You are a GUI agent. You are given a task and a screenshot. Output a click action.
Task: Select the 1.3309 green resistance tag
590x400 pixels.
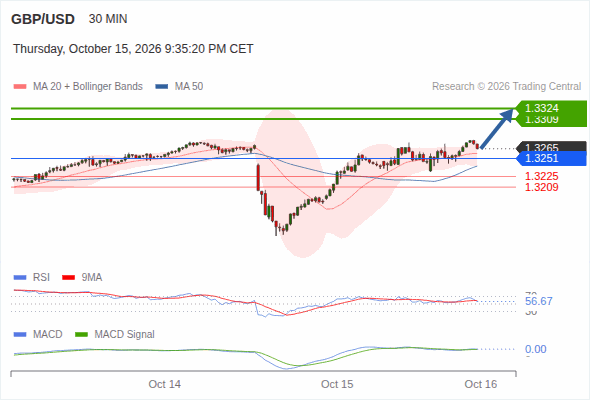[x=551, y=121]
